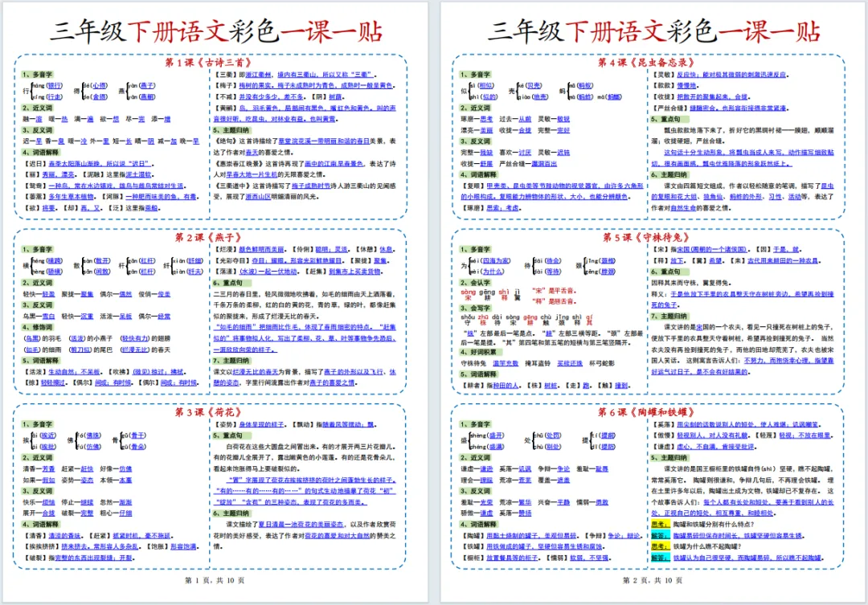Click "1、多音字" label in 古诗三首 lesson

coord(37,74)
